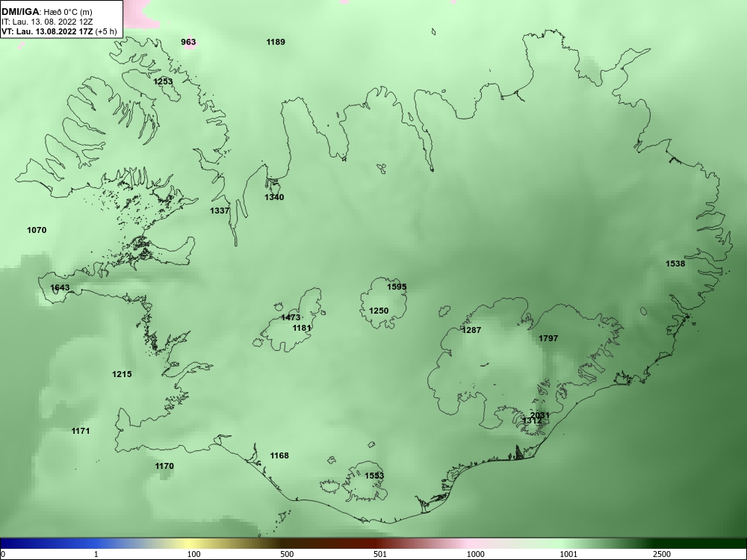Click the 100 label on the color scale

coord(194,554)
